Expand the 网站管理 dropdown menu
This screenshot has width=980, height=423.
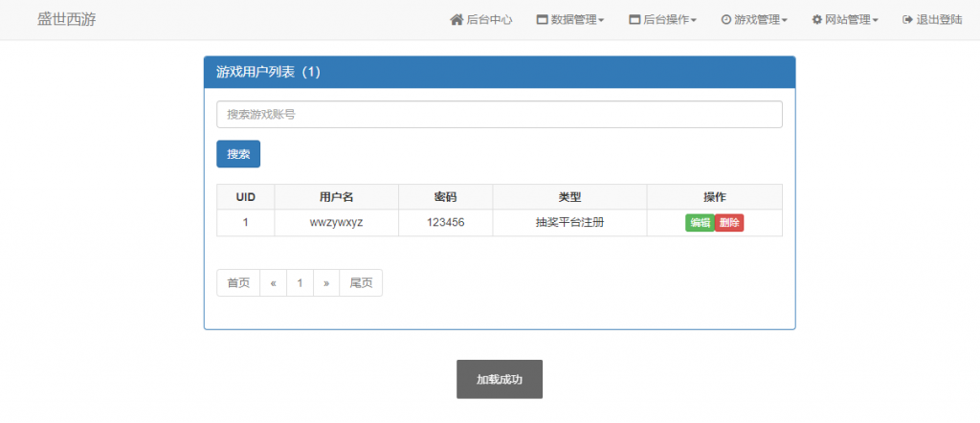pyautogui.click(x=845, y=19)
